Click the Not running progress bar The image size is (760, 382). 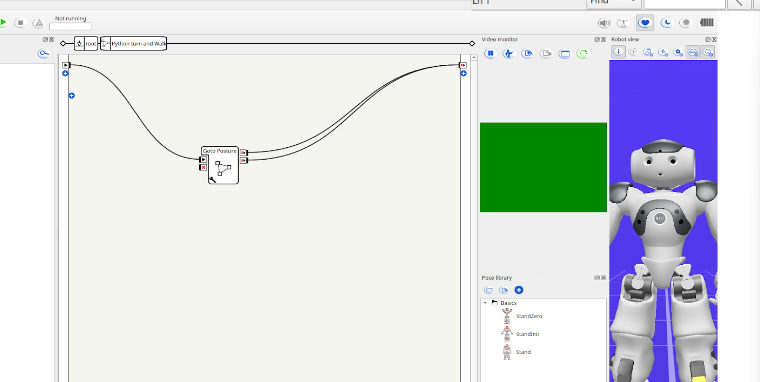click(x=70, y=26)
